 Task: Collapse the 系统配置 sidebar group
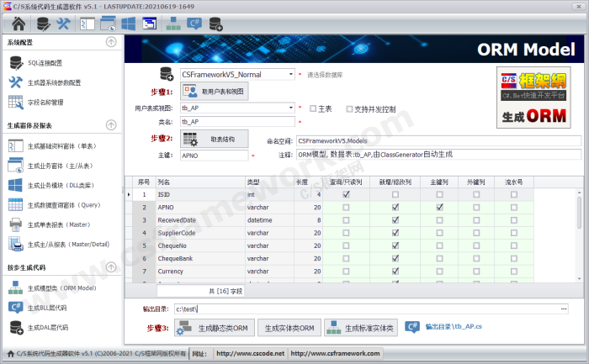point(111,42)
